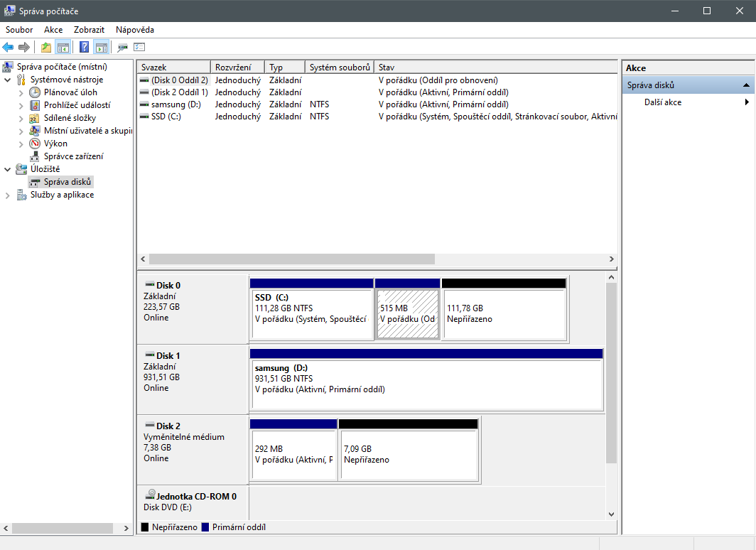Toggle the Show/Hide Action Pane button
This screenshot has height=550, width=756.
pyautogui.click(x=102, y=48)
